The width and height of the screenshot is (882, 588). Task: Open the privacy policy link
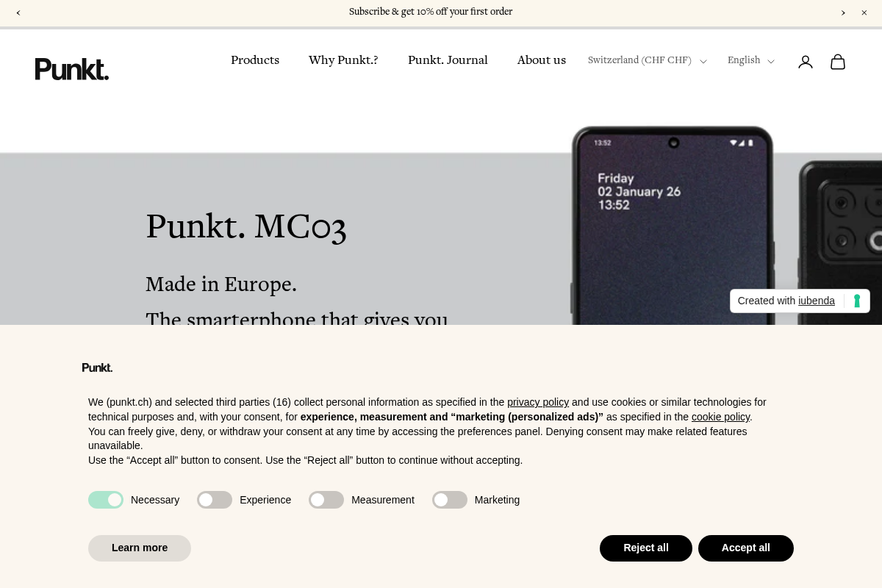[x=537, y=402]
